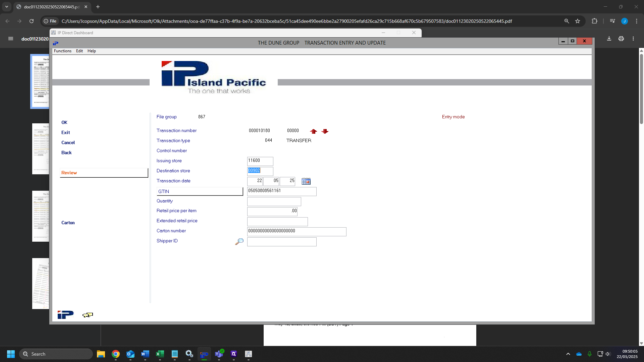
Task: Click Chrome's bookmark star icon
Action: pos(578,21)
